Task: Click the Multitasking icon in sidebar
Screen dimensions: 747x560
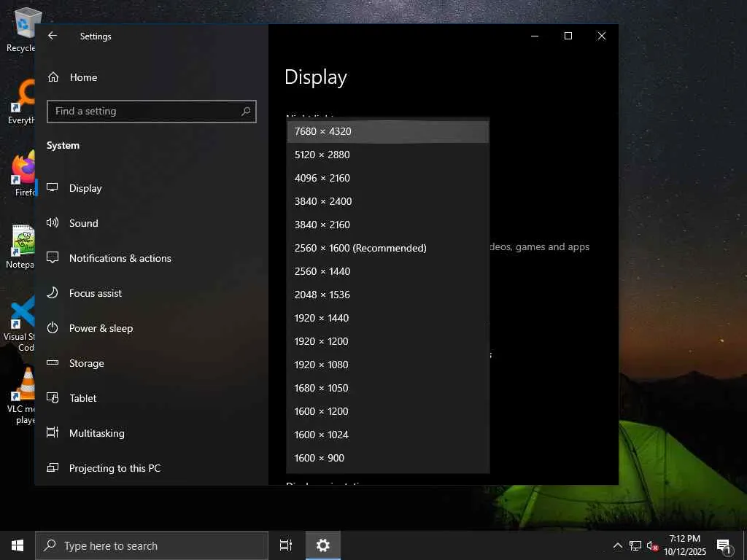Action: coord(53,432)
